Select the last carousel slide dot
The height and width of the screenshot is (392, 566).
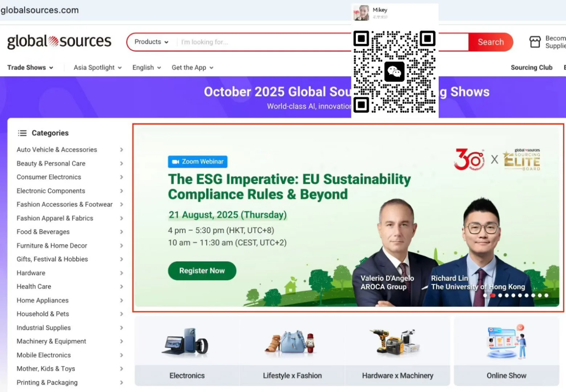point(546,295)
